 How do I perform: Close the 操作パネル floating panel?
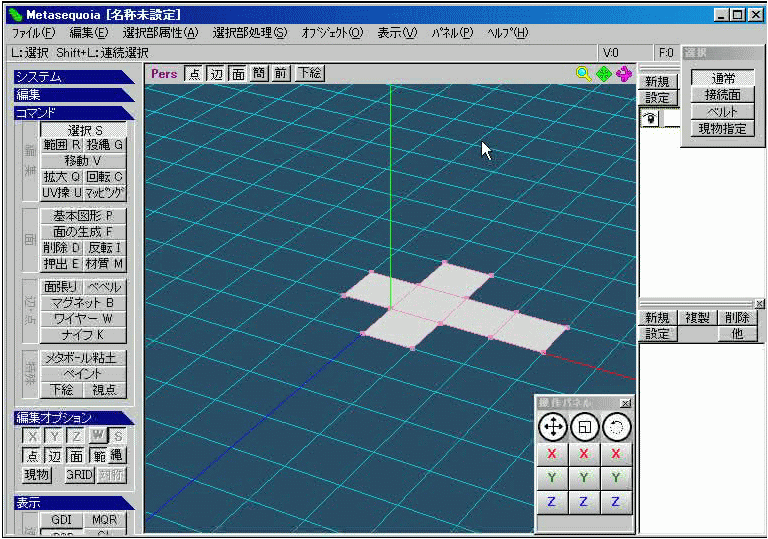[625, 403]
